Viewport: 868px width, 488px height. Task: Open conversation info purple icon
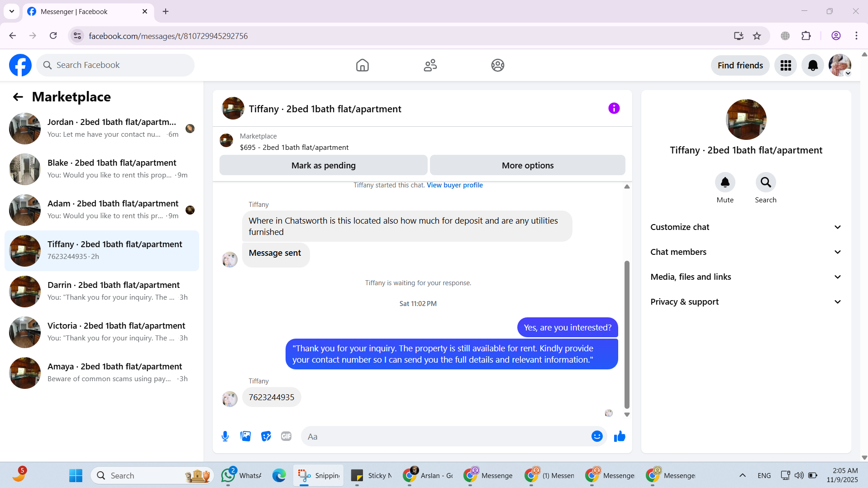click(x=614, y=108)
